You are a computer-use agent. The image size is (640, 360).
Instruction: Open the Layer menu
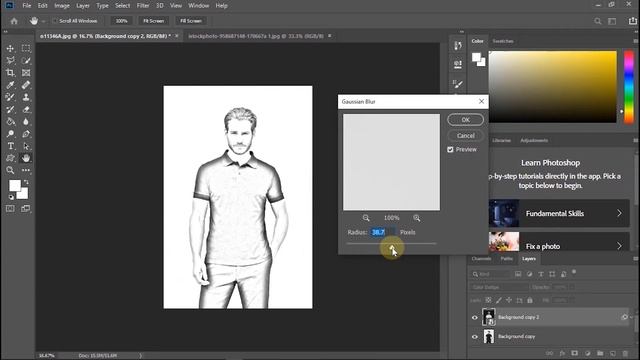tap(83, 6)
